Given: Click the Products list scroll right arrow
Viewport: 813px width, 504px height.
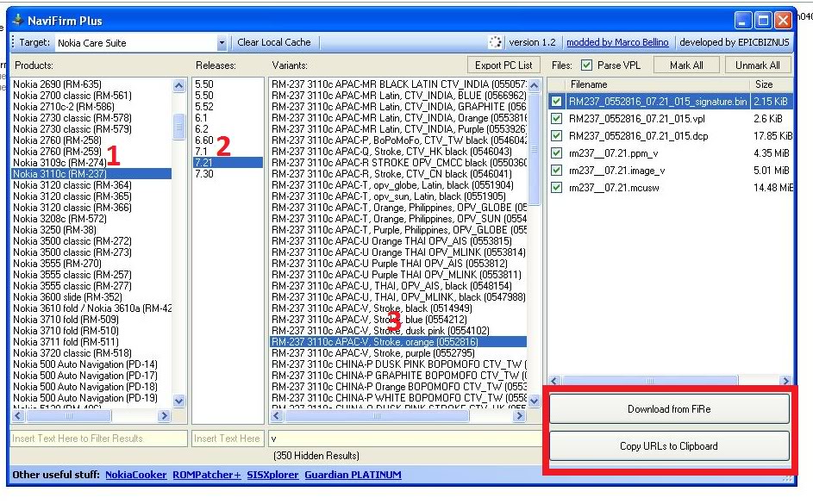Looking at the screenshot, I should coord(165,415).
